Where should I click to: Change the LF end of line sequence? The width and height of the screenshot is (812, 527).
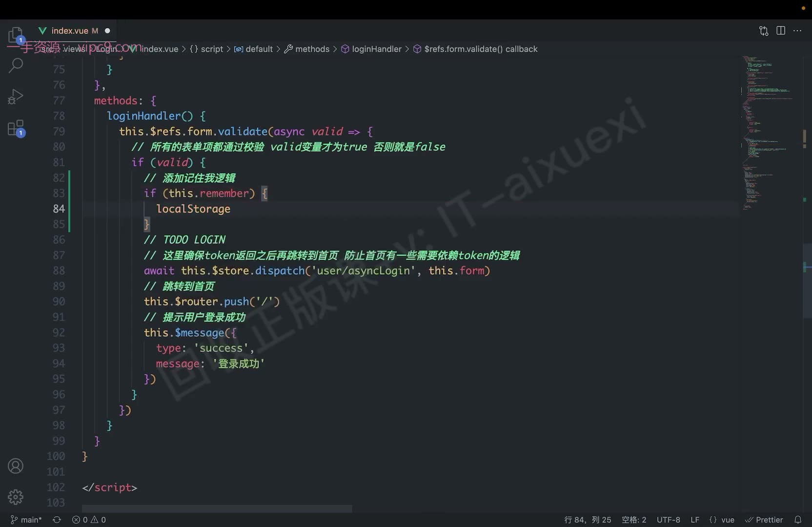[x=695, y=520]
